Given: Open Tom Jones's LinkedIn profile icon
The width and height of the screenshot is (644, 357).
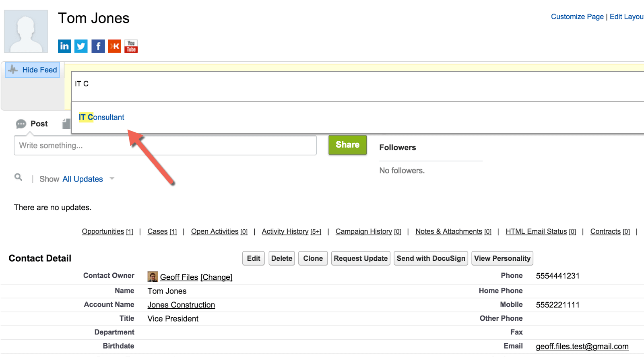Looking at the screenshot, I should (x=64, y=46).
